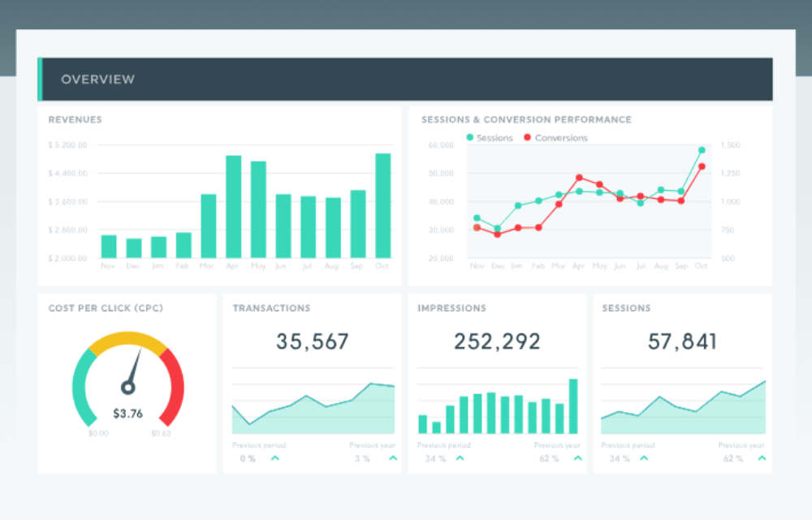The height and width of the screenshot is (520, 812).
Task: Select the Overview header tab
Action: (98, 80)
